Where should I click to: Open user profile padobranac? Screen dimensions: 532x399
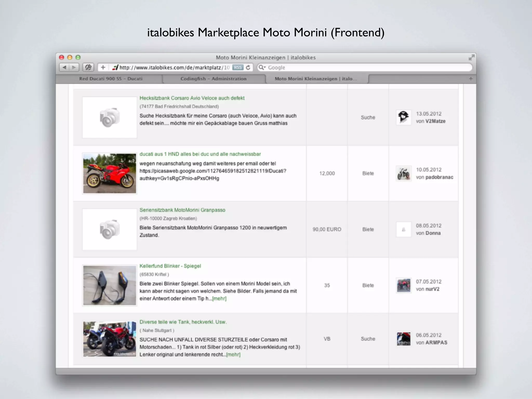[x=439, y=177]
